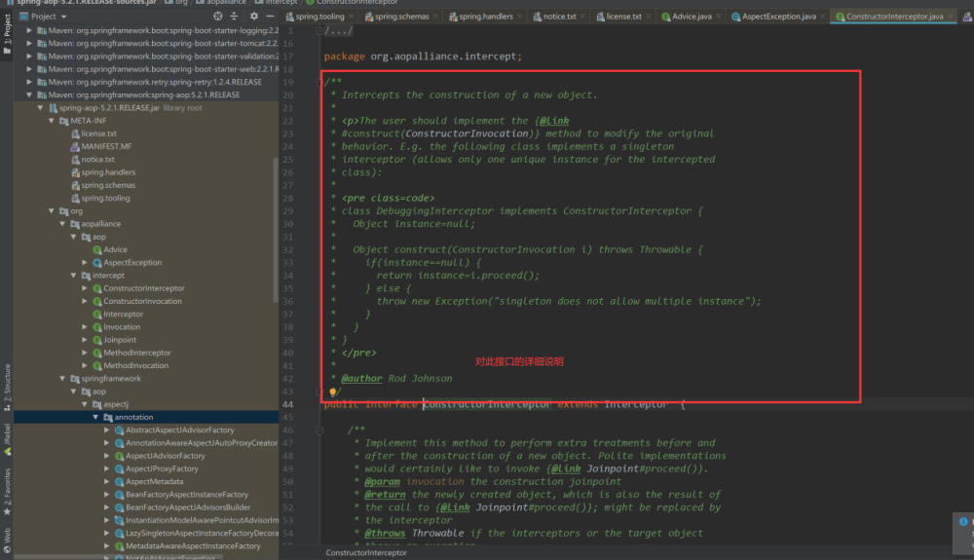Expand the ConstructorInvocation tree node
Screen dimensions: 974x560
click(x=85, y=301)
